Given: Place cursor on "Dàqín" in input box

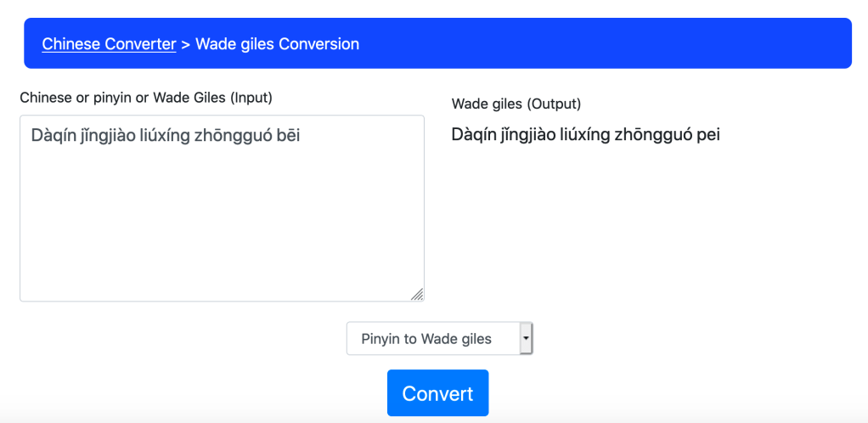Looking at the screenshot, I should click(x=54, y=135).
